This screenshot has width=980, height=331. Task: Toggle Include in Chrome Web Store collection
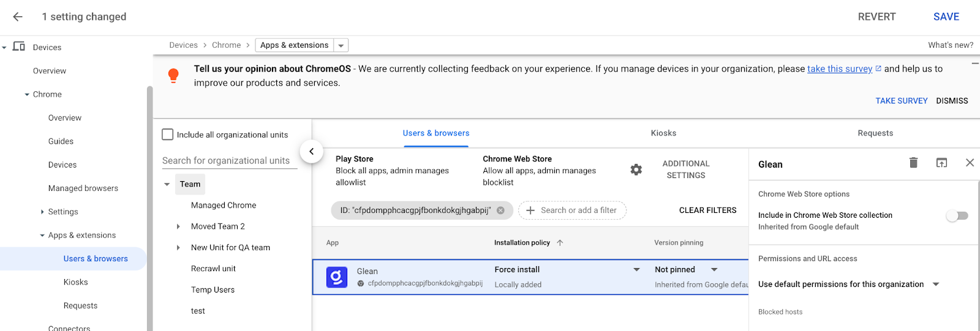957,215
